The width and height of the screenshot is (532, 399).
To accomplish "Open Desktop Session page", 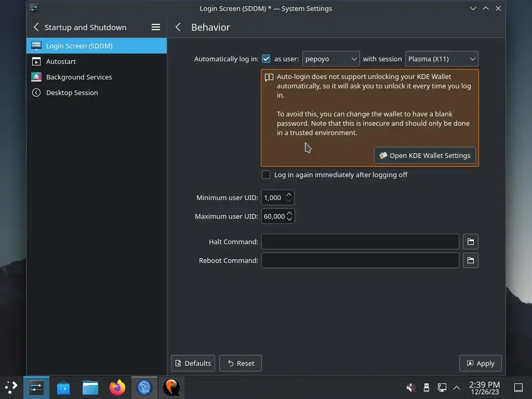I will tap(96, 92).
